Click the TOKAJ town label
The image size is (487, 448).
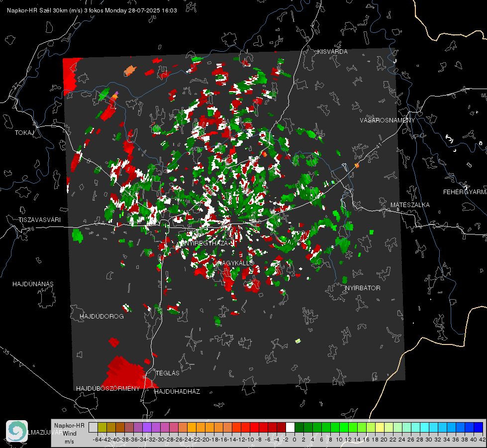click(24, 133)
